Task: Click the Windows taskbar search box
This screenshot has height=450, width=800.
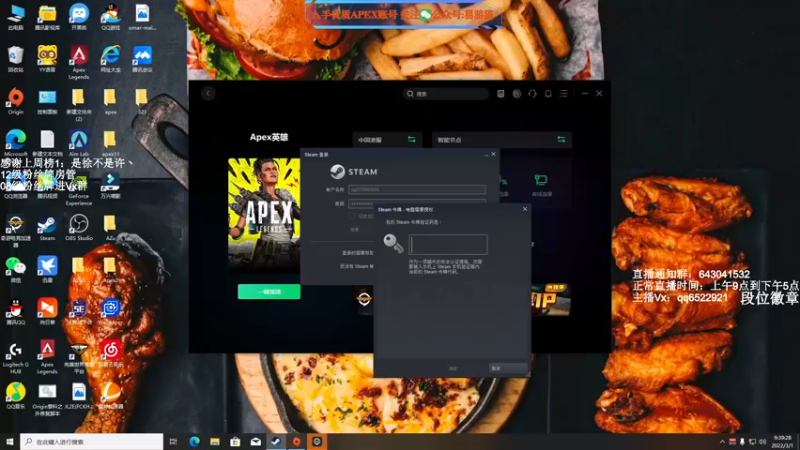Action: (x=92, y=441)
